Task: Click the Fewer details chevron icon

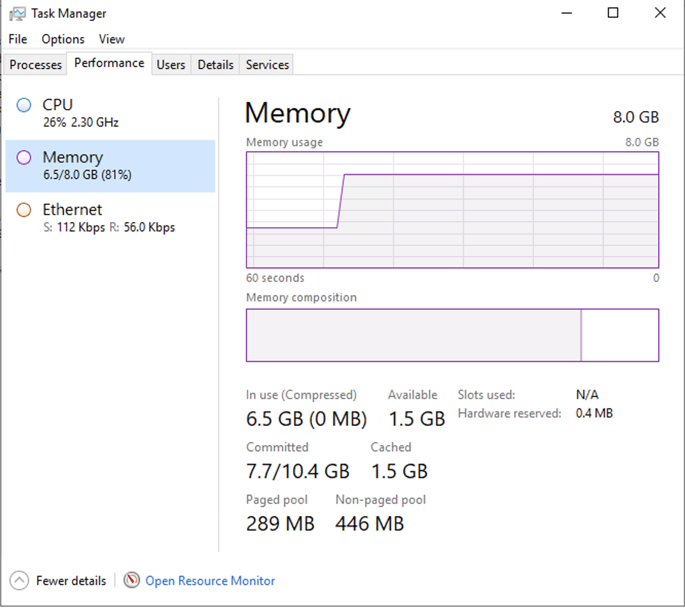Action: pos(19,581)
